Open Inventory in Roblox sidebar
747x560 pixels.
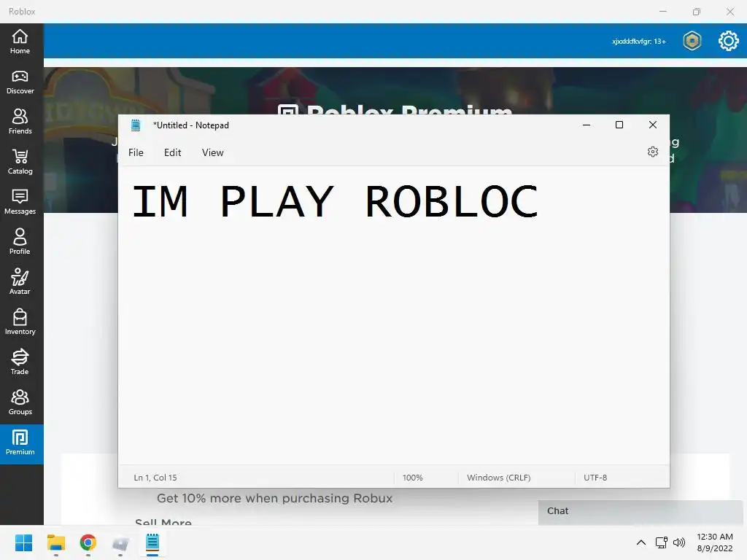[x=20, y=322]
